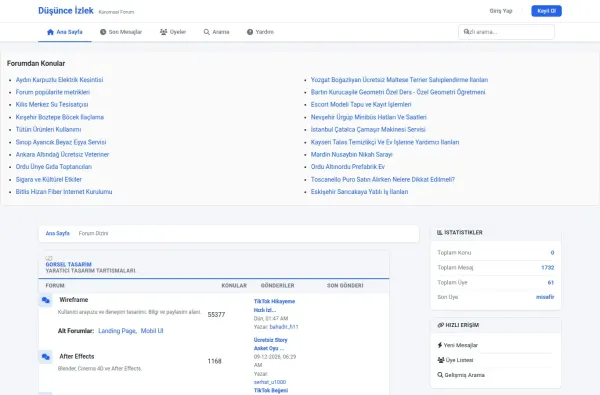This screenshot has height=395, width=600.
Task: Click the Yeni Mesajlar lightning icon
Action: (x=440, y=345)
